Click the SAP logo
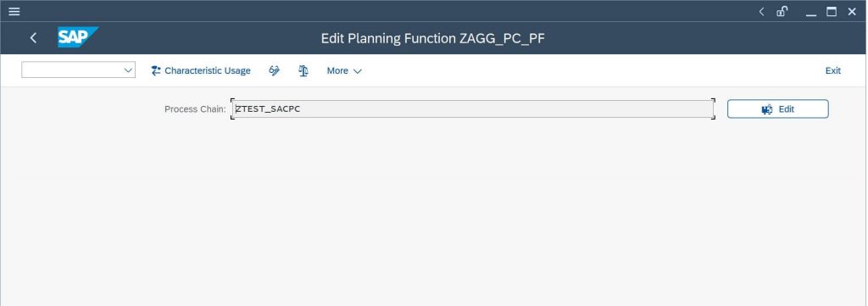The image size is (868, 306). pyautogui.click(x=78, y=37)
